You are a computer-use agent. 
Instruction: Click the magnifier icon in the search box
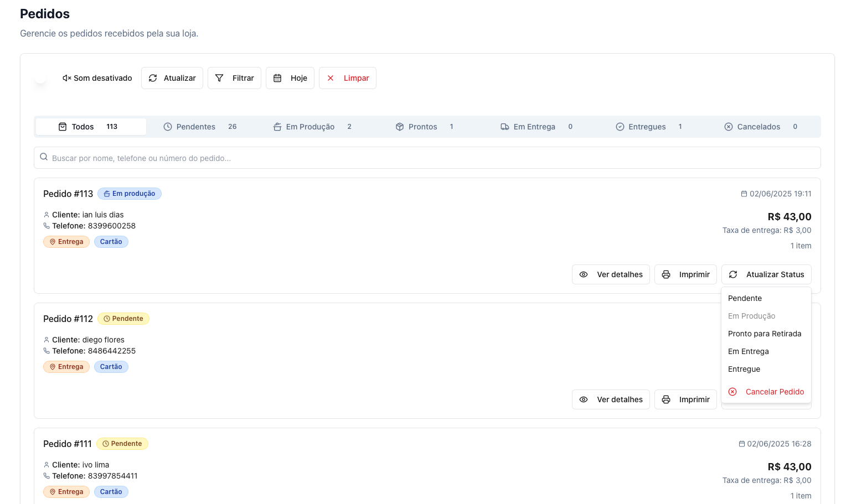[44, 157]
